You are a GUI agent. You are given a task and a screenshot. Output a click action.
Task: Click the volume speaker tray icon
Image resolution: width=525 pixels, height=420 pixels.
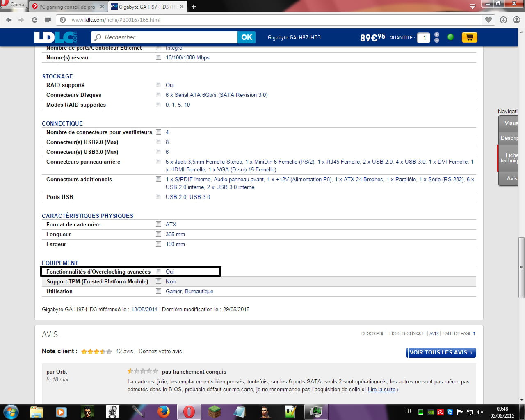tap(480, 412)
